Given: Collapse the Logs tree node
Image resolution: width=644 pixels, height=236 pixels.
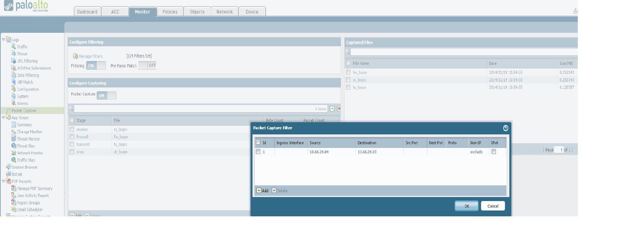Looking at the screenshot, I should 3,39.
